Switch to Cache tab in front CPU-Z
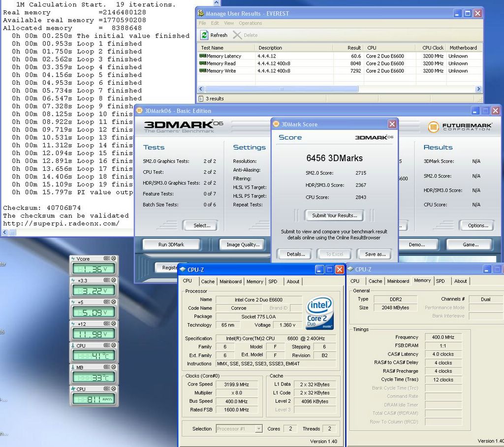Image resolution: width=504 pixels, height=447 pixels. [208, 282]
